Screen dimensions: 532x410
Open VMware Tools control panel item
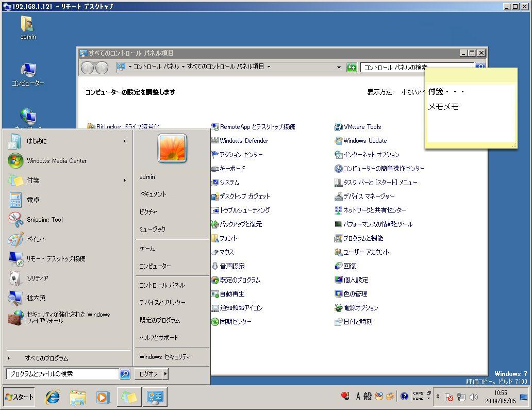(x=358, y=127)
